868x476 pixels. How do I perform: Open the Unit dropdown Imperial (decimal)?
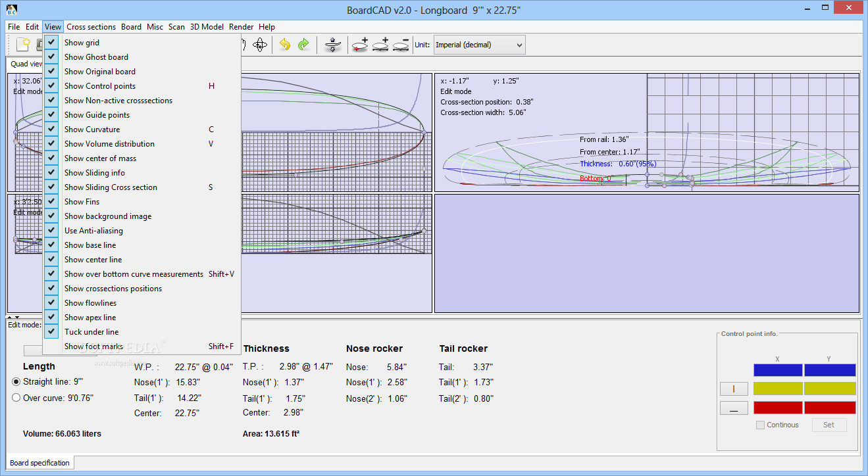[x=479, y=45]
